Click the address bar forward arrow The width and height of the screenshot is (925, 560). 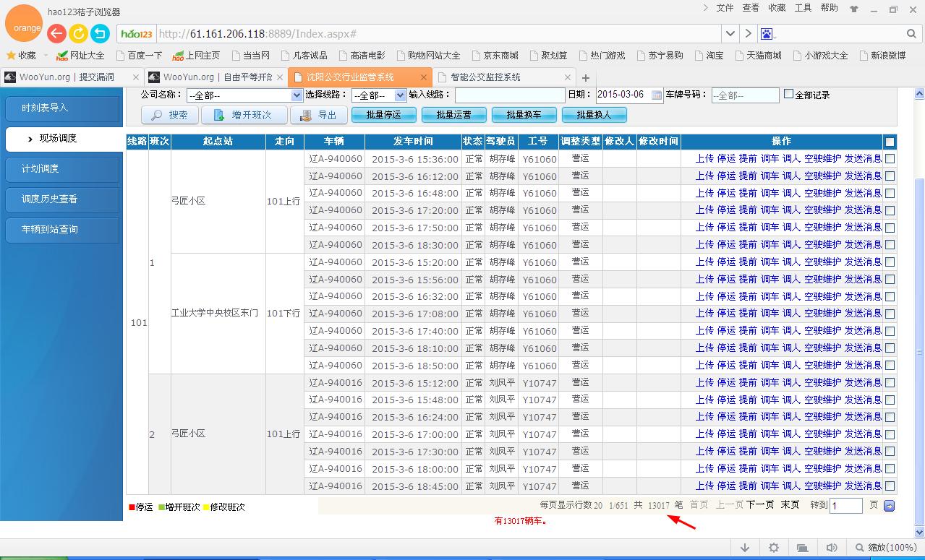click(749, 34)
